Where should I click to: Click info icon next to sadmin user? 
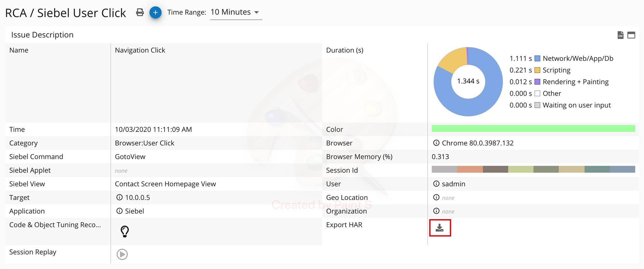pos(436,184)
